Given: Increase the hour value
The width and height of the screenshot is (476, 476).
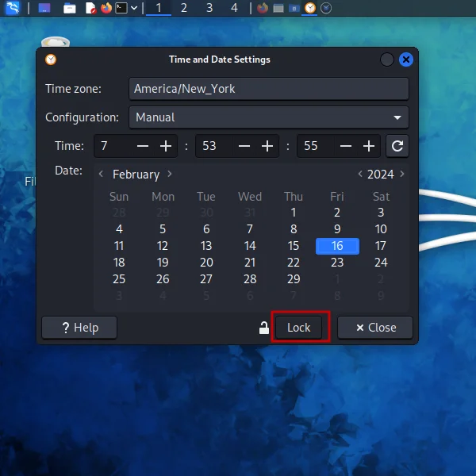Looking at the screenshot, I should pos(166,146).
